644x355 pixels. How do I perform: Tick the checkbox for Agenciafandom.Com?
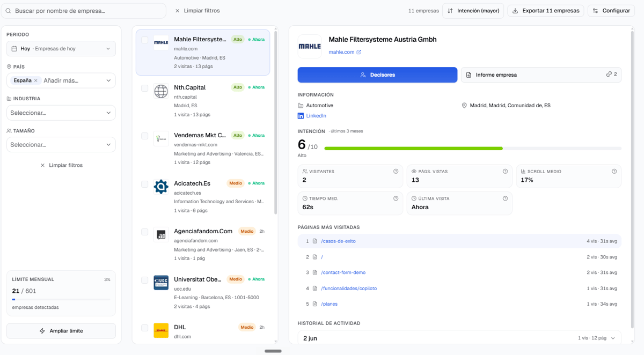coord(145,232)
